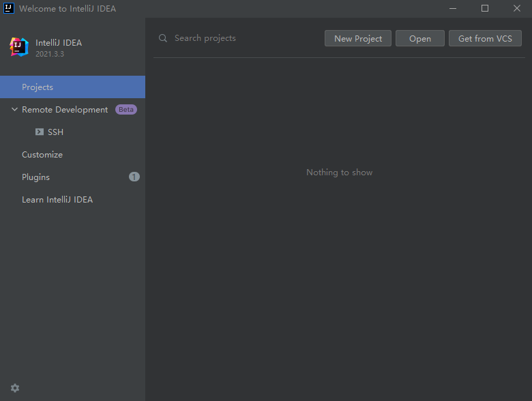Image resolution: width=532 pixels, height=401 pixels.
Task: Open the settings gear menu
Action: click(15, 388)
